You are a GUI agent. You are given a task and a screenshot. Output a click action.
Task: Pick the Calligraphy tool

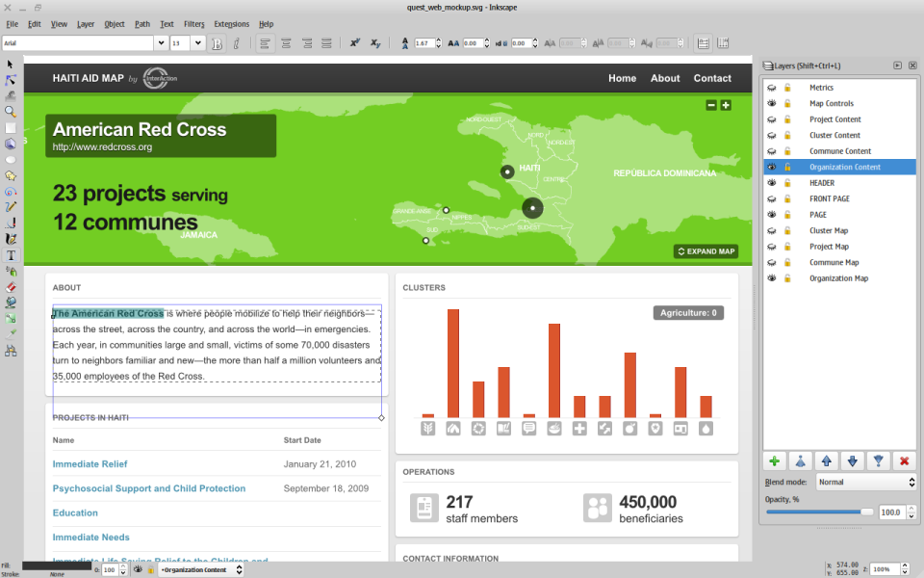point(11,237)
